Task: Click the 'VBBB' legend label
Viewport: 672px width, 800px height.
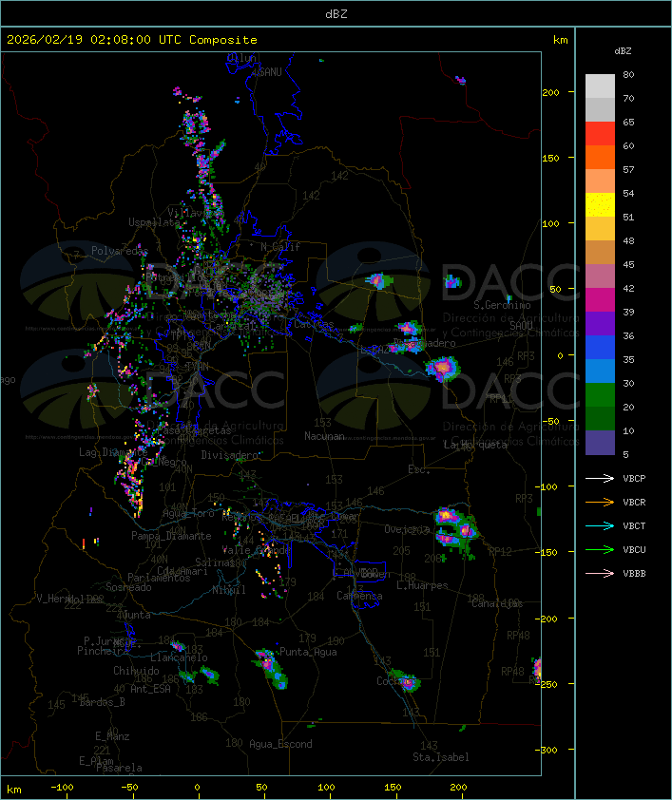Action: [x=634, y=574]
